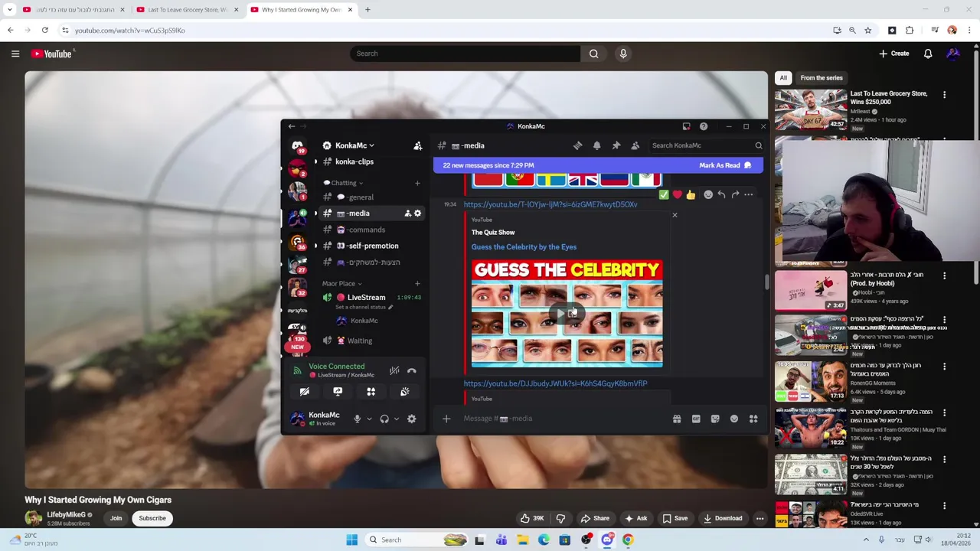This screenshot has width=980, height=551.
Task: Open Windows Start menu
Action: tap(352, 540)
